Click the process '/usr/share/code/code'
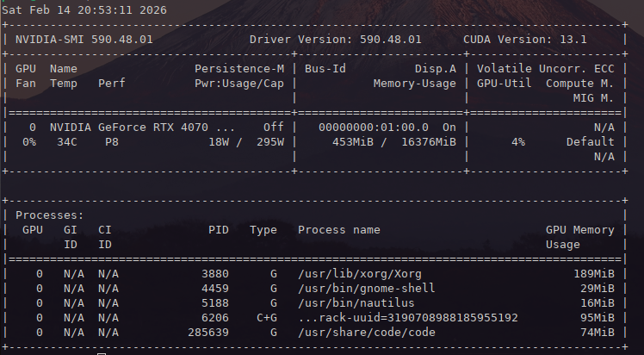Image resolution: width=644 pixels, height=355 pixels. (x=367, y=333)
